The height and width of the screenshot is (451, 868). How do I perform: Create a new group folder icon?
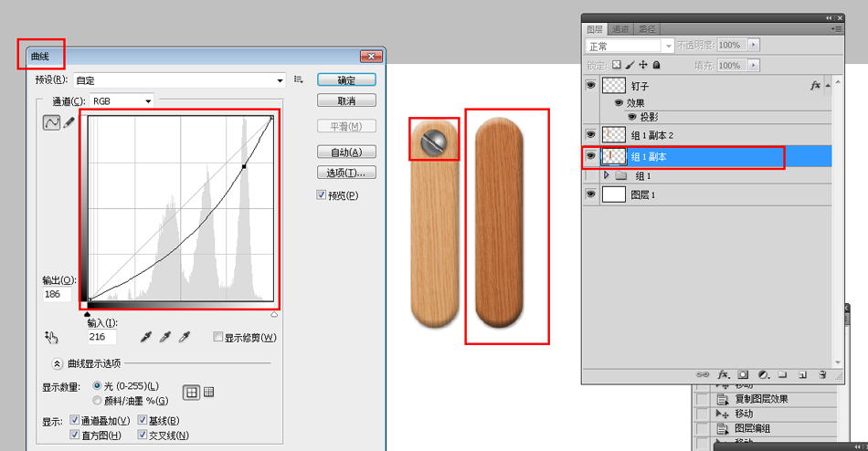click(783, 374)
